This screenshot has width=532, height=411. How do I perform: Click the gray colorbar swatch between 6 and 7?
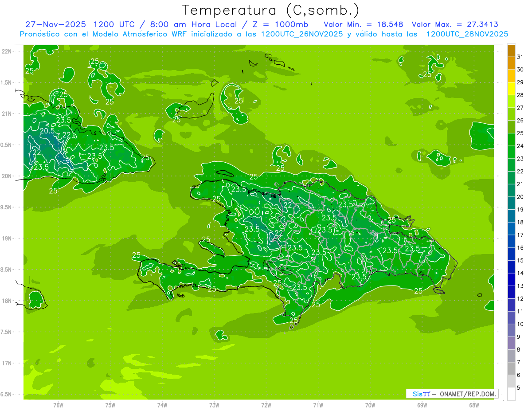pos(511,368)
